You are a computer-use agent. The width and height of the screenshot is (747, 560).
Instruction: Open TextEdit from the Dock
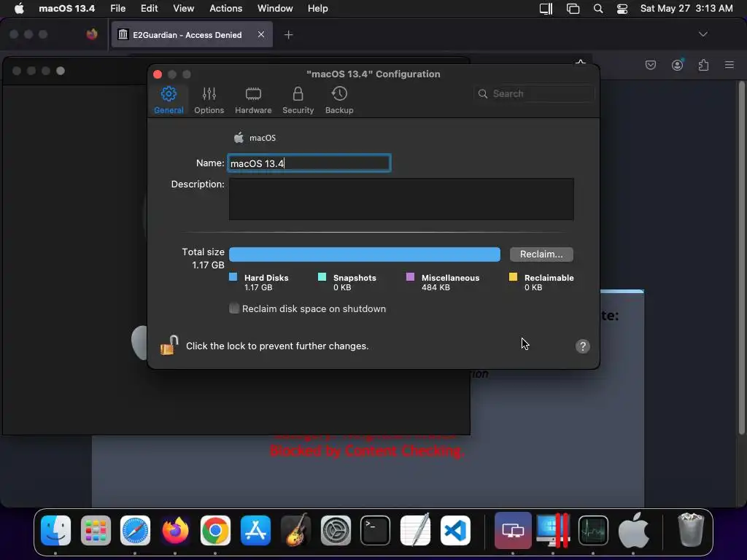415,531
